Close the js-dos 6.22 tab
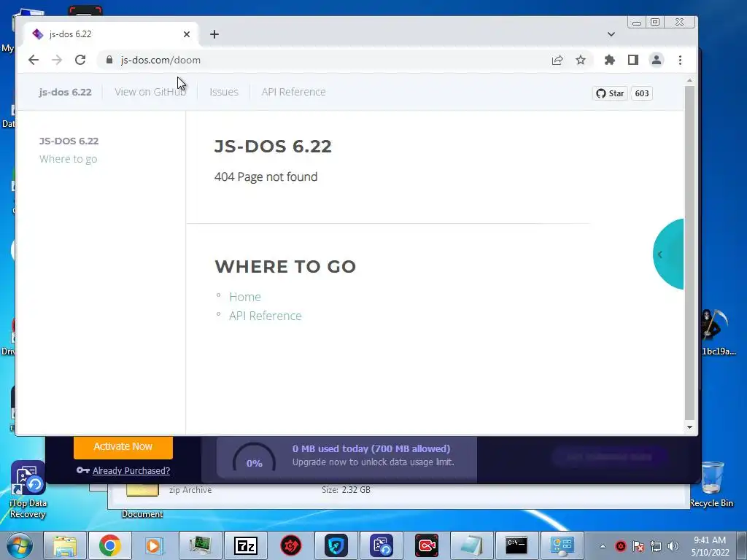747x560 pixels. pyautogui.click(x=187, y=34)
